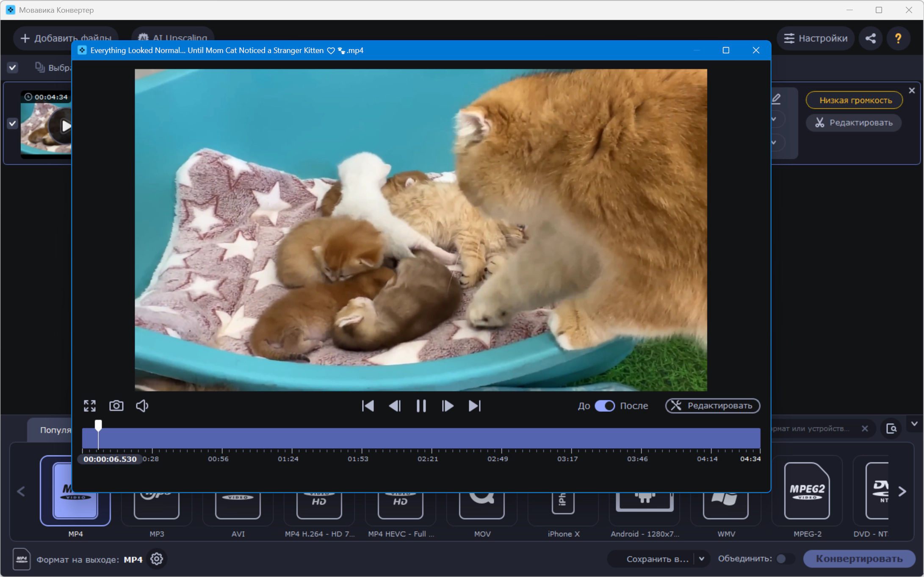Enable the Объединить merge toggle
The image size is (924, 577).
click(x=785, y=559)
